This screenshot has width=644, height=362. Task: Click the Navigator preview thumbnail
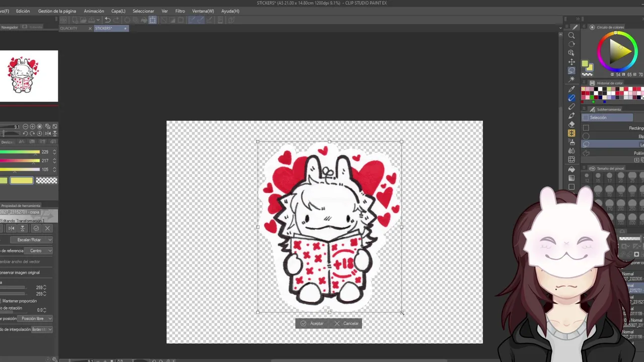pyautogui.click(x=29, y=76)
